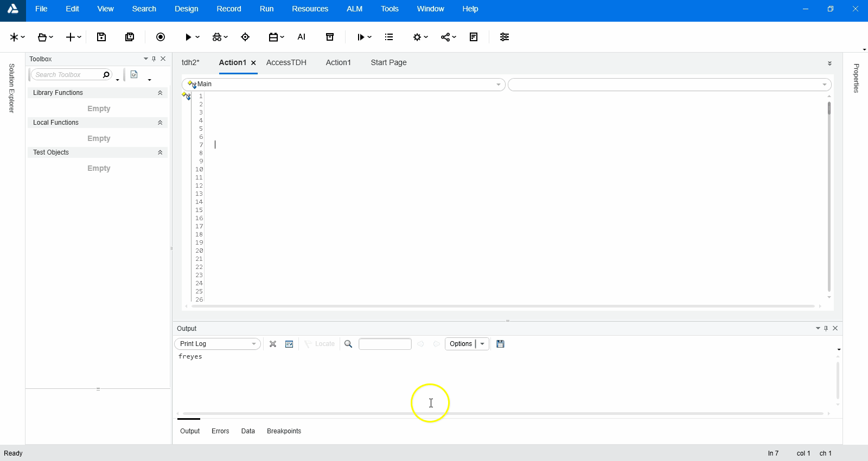The height and width of the screenshot is (461, 868).
Task: Toggle auto-hide pin on Output panel
Action: point(826,328)
